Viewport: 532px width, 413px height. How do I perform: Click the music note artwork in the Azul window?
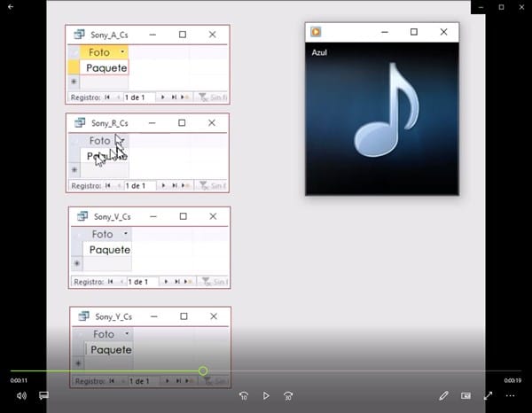click(x=387, y=110)
